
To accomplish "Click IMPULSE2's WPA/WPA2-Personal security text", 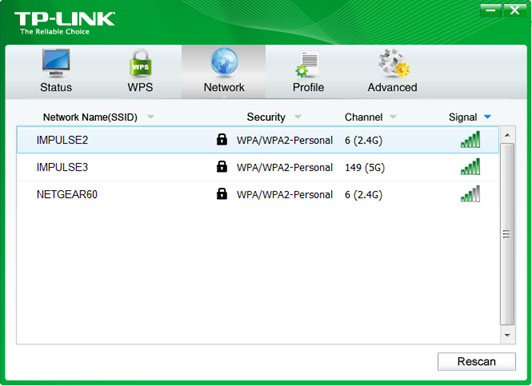I will 284,140.
